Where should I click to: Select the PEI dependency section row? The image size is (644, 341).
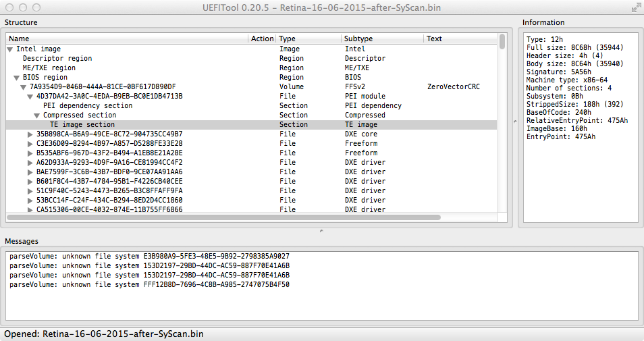[x=88, y=106]
